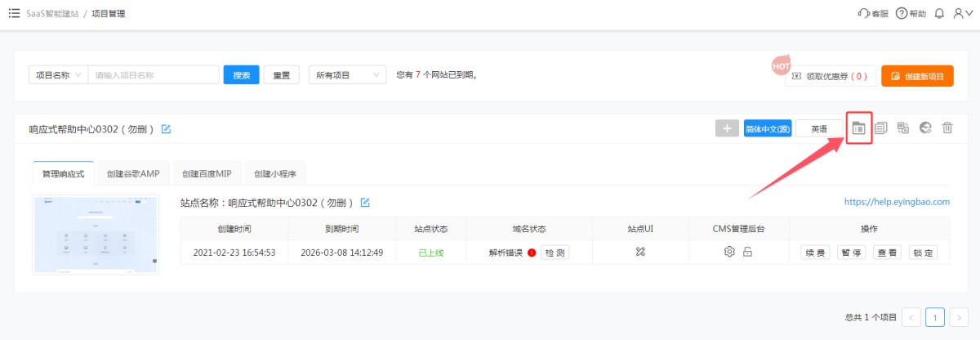Switch to the 创建百度MIP tab
The height and width of the screenshot is (340, 980).
pos(207,174)
